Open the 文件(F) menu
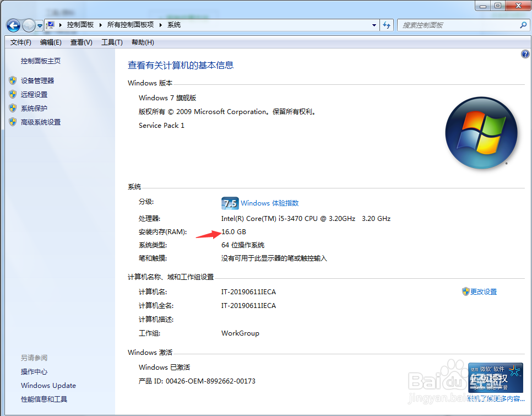Image resolution: width=532 pixels, height=416 pixels. click(x=21, y=42)
